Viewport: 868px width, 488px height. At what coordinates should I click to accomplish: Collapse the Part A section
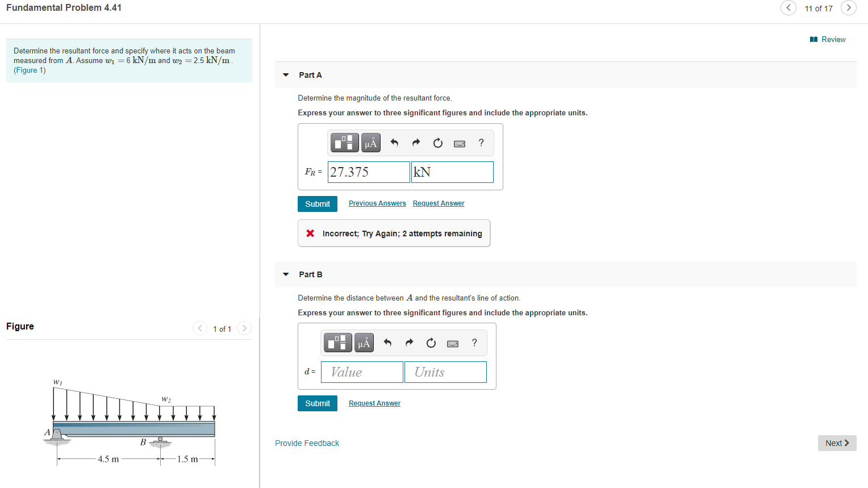286,75
